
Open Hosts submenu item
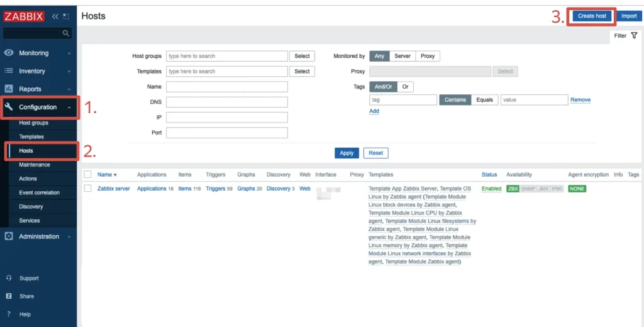click(26, 151)
